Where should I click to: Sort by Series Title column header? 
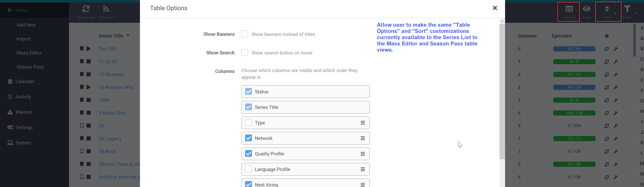click(x=111, y=36)
